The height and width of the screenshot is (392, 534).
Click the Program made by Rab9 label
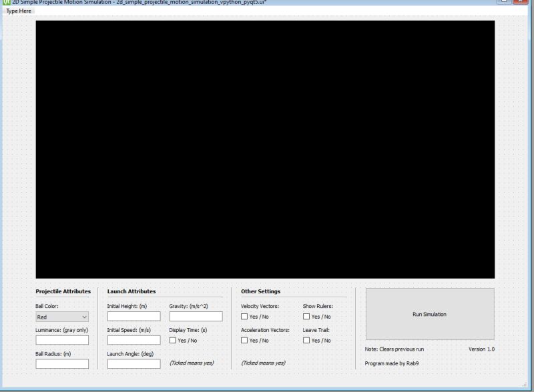391,363
